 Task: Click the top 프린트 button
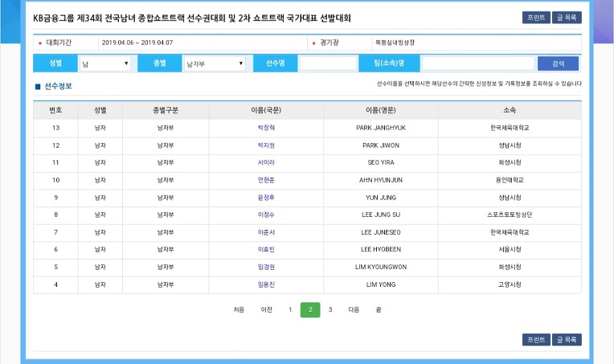pos(536,18)
